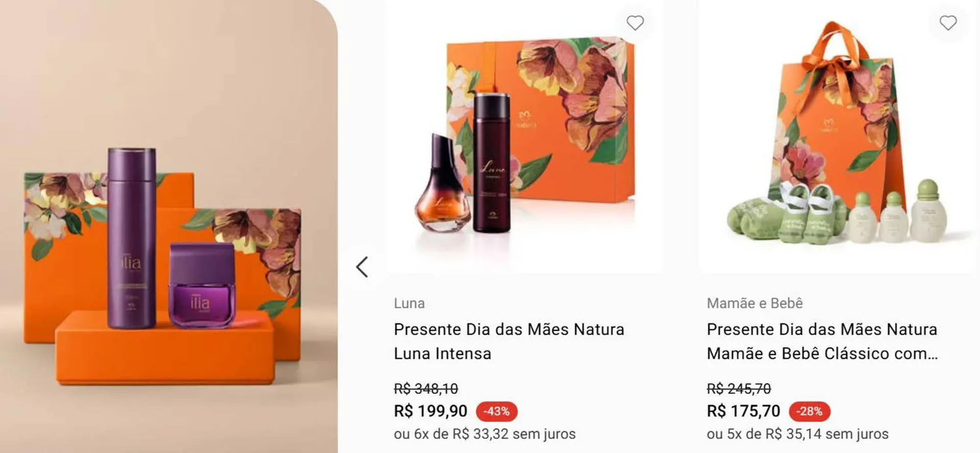Click heart icon on Mamãe e Bebê product
Viewport: 980px width, 453px height.
(948, 23)
